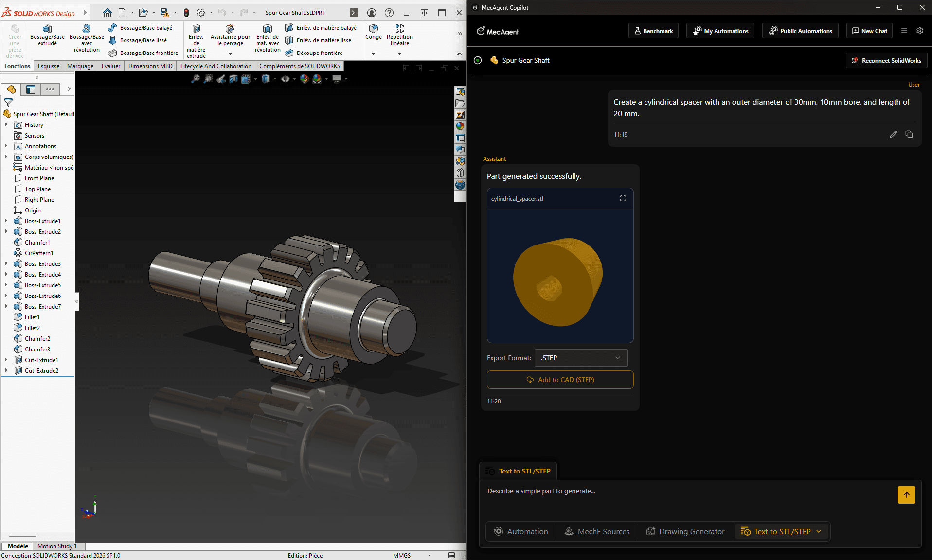Click the Bossage/Base extrudé tool icon
This screenshot has width=932, height=560.
(x=47, y=29)
